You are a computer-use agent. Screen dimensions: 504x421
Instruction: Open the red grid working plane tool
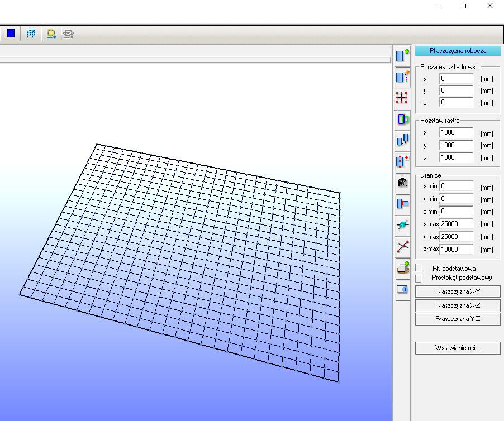tap(402, 98)
